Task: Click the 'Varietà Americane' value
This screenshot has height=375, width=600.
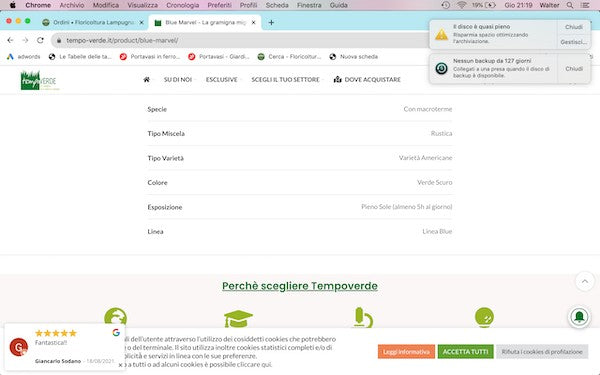Action: 426,158
